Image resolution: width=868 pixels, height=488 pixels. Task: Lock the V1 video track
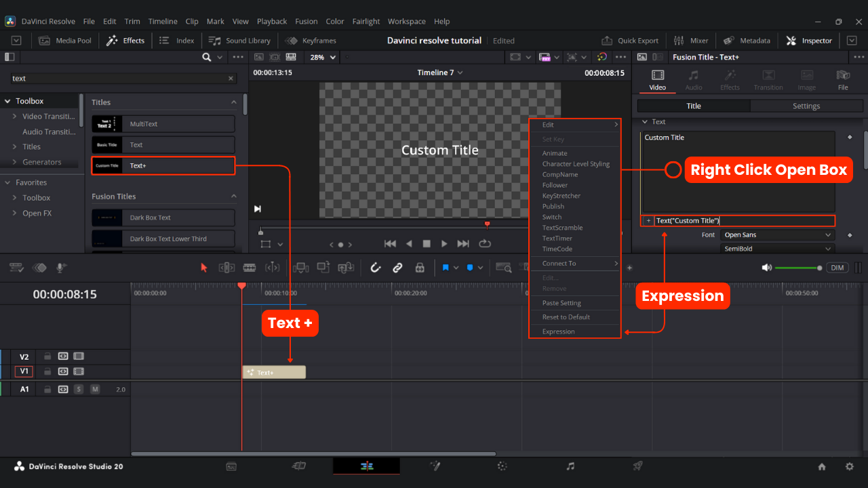(x=47, y=371)
